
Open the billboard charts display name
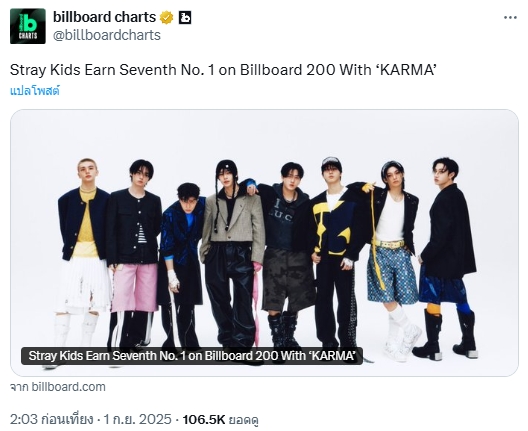[104, 17]
